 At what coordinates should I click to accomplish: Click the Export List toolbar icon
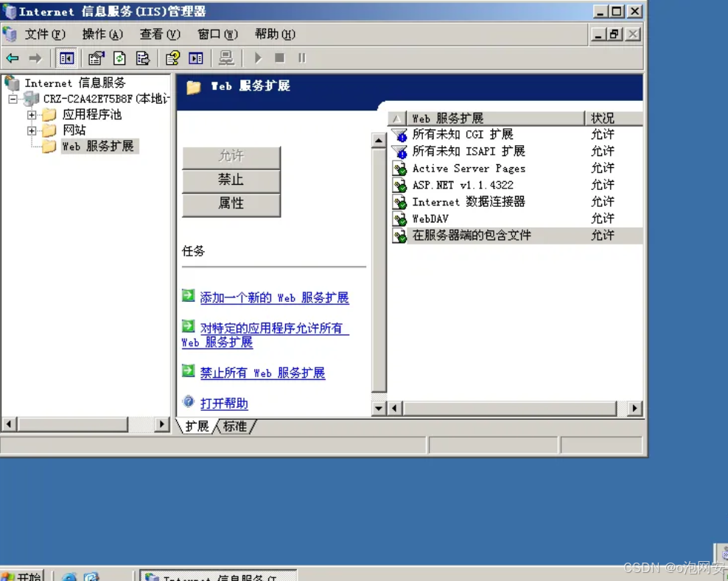point(143,58)
